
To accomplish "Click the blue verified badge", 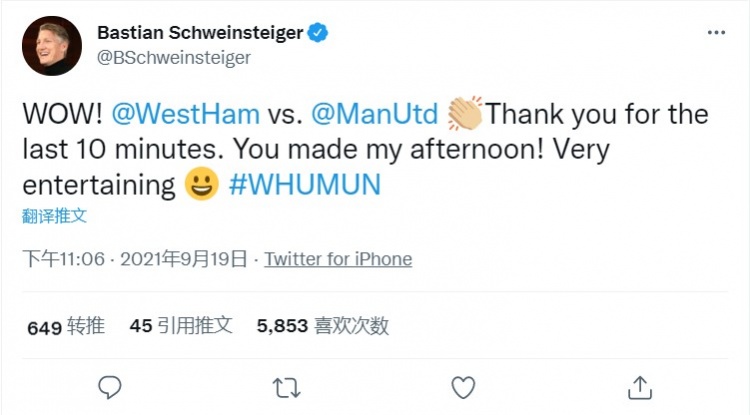I will pos(318,33).
